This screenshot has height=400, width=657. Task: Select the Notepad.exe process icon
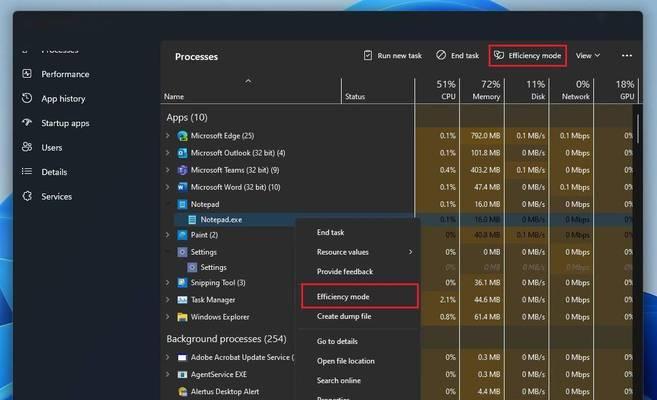coord(192,219)
